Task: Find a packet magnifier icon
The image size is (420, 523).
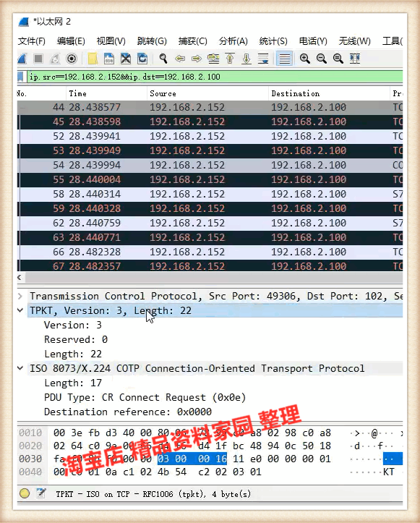Action: [x=163, y=59]
